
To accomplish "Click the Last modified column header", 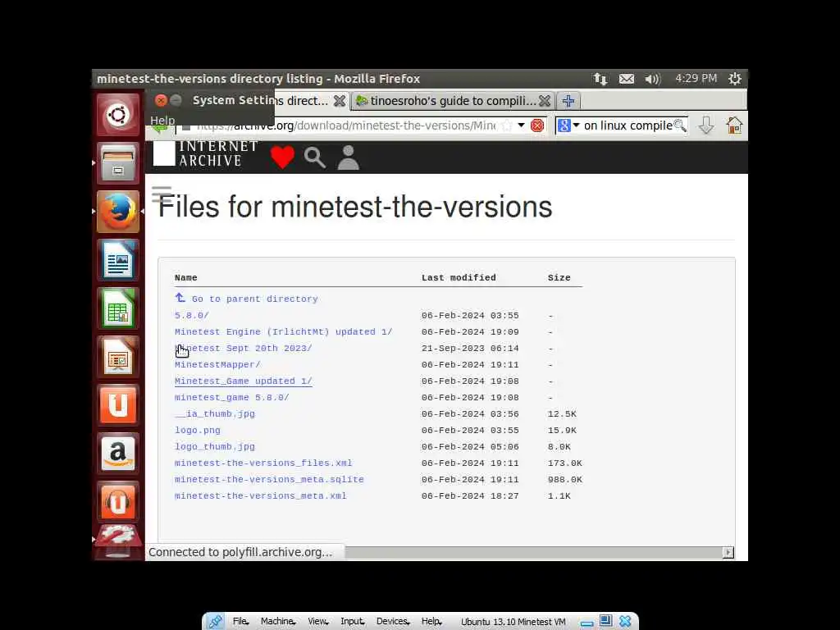I will (459, 277).
